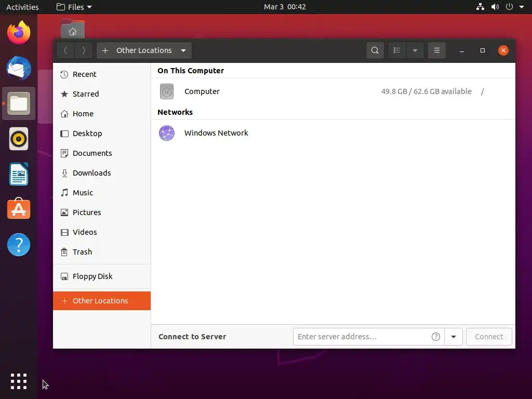Screen dimensions: 532x399
Task: Click the picture icon beside Pictures
Action: point(64,212)
